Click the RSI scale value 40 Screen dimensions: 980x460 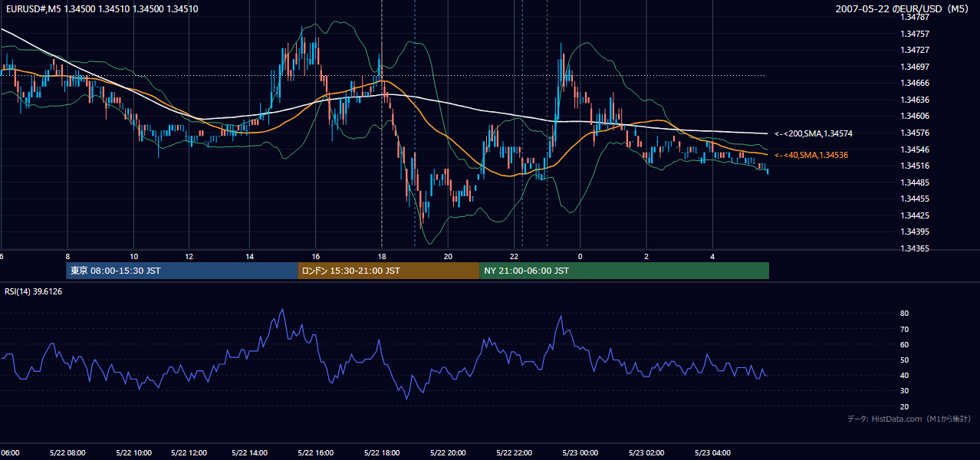click(905, 375)
